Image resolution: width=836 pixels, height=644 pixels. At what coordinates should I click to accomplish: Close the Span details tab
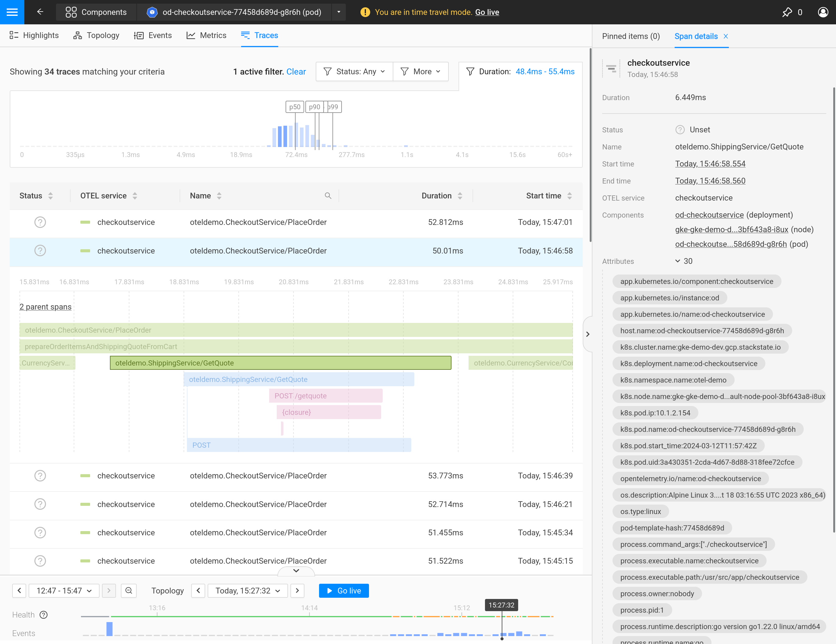(726, 36)
